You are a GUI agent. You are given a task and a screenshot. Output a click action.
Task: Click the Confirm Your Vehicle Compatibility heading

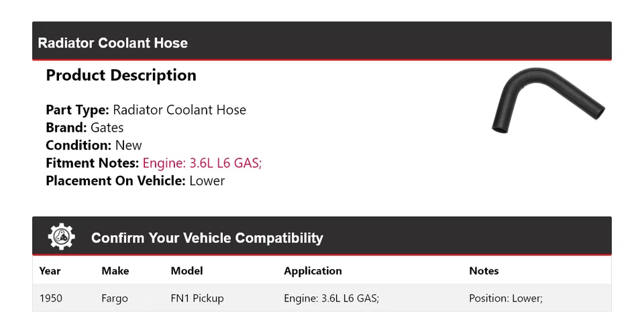pyautogui.click(x=207, y=238)
